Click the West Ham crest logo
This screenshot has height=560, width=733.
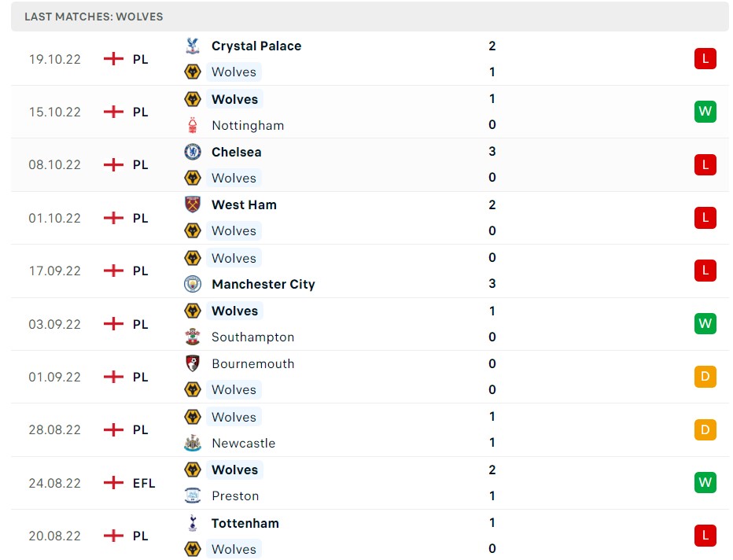click(192, 204)
